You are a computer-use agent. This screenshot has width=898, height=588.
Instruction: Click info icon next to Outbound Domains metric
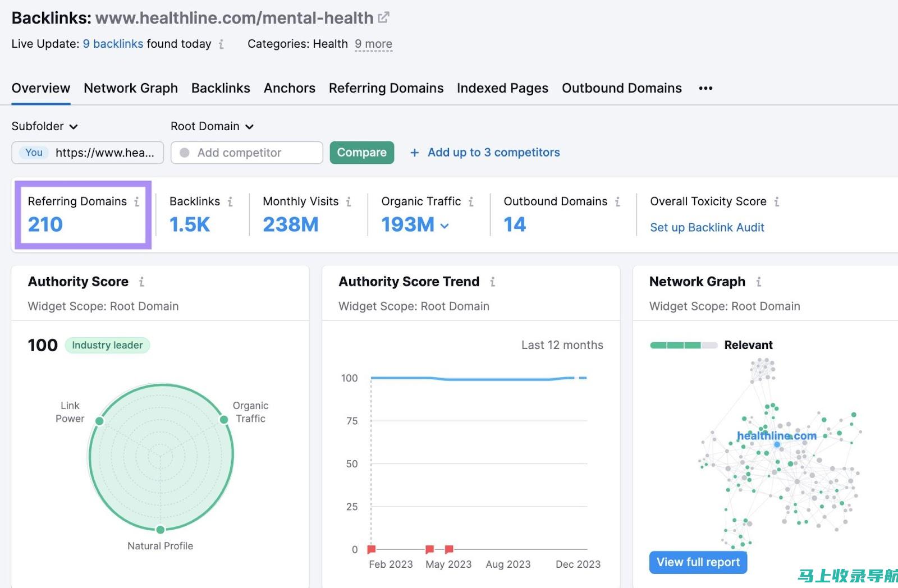(x=617, y=201)
